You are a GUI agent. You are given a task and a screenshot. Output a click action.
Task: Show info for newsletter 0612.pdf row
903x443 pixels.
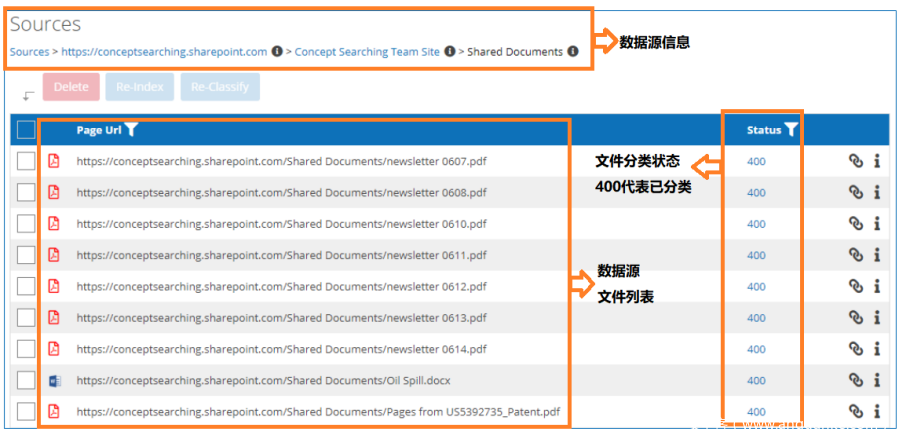pos(877,286)
